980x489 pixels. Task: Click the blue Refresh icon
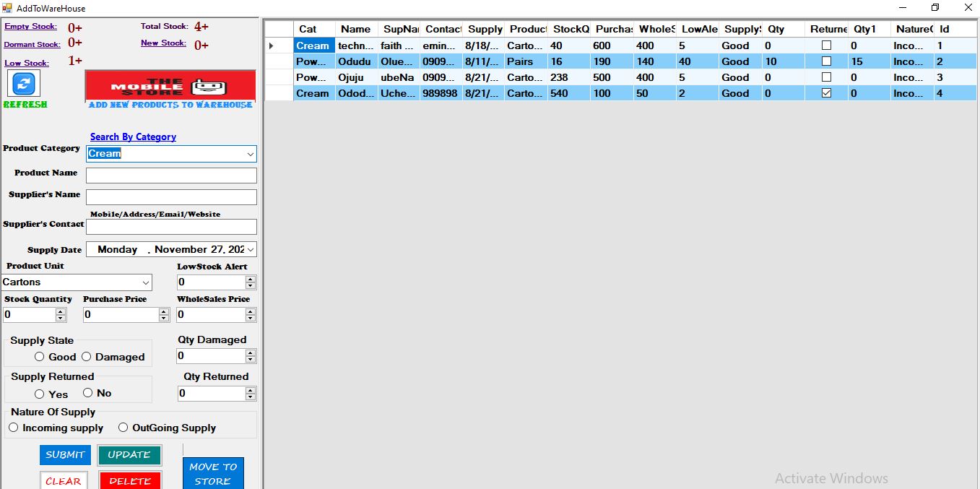click(x=24, y=84)
